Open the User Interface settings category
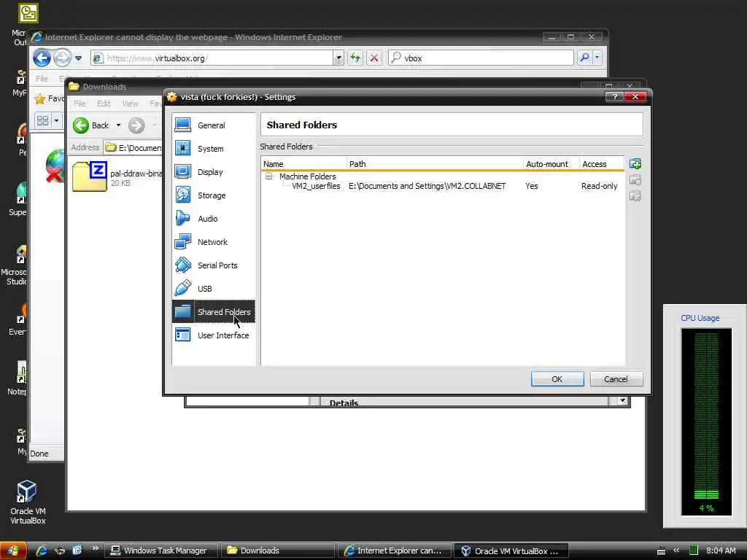 [214, 335]
